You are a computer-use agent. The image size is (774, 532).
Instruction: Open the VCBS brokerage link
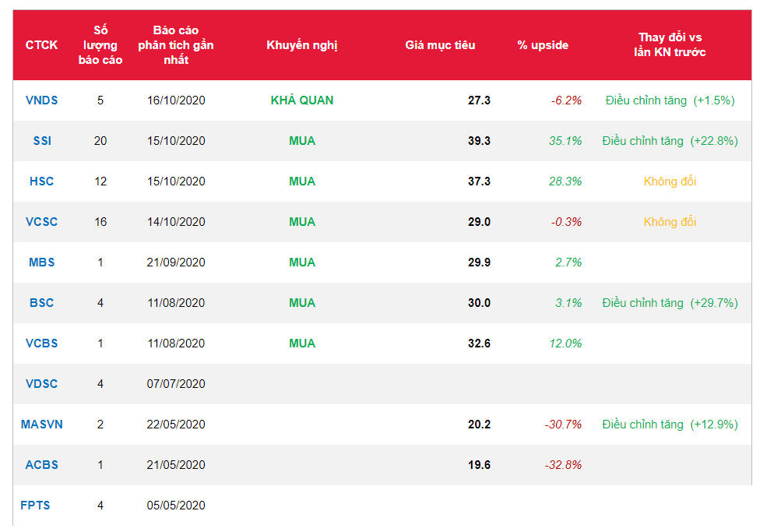coord(41,344)
